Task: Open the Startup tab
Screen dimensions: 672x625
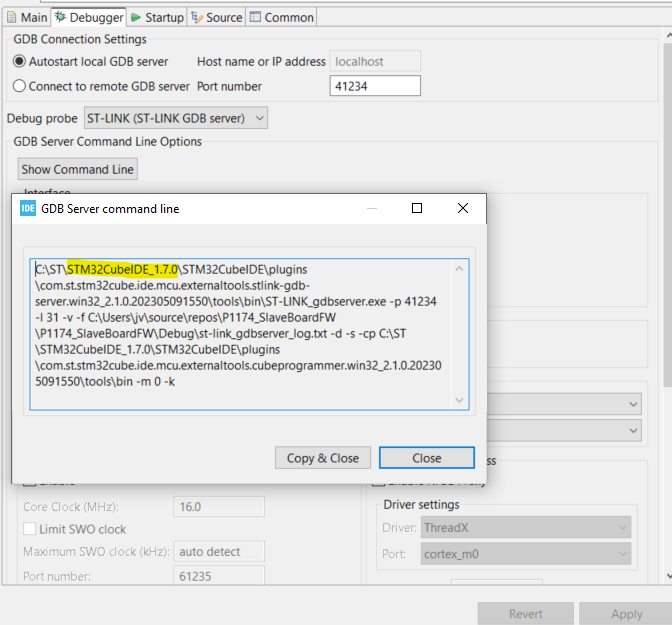Action: [157, 18]
